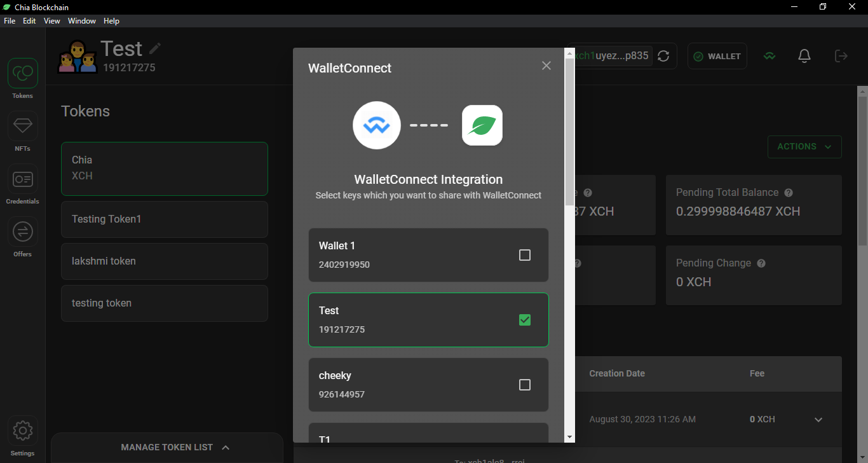
Task: Click the Tokens panel heading
Action: [x=85, y=111]
